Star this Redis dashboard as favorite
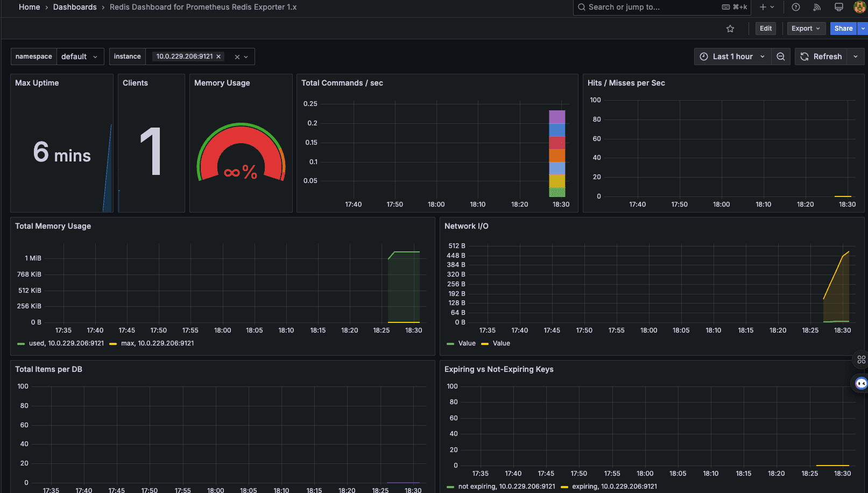The image size is (868, 493). coord(730,29)
